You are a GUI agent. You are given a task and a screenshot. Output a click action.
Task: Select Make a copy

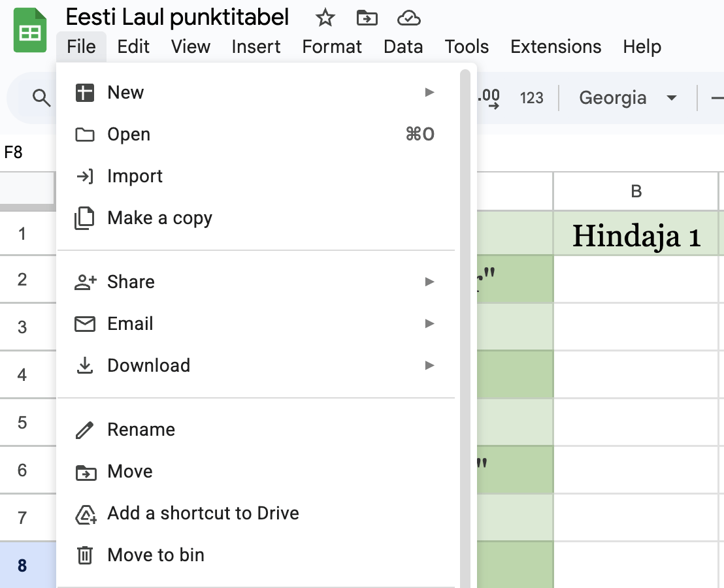click(159, 218)
